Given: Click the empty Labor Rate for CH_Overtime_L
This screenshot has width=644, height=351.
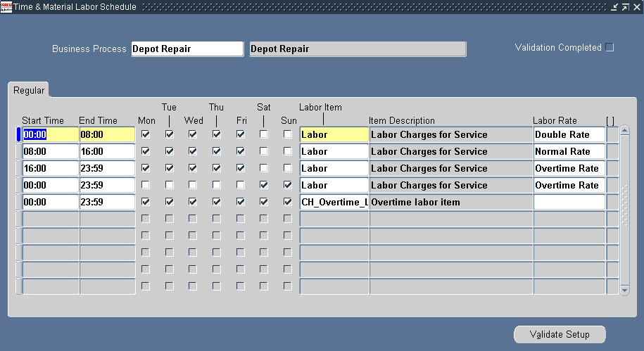Looking at the screenshot, I should (569, 202).
